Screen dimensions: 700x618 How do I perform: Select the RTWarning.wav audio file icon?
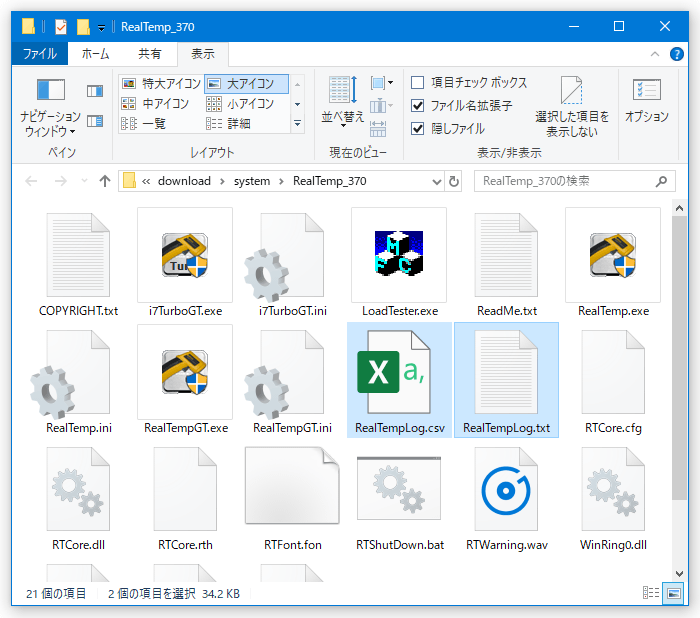coord(506,489)
